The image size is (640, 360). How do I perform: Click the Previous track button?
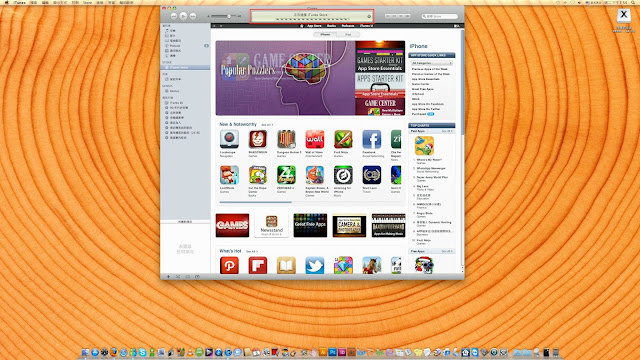tap(174, 16)
